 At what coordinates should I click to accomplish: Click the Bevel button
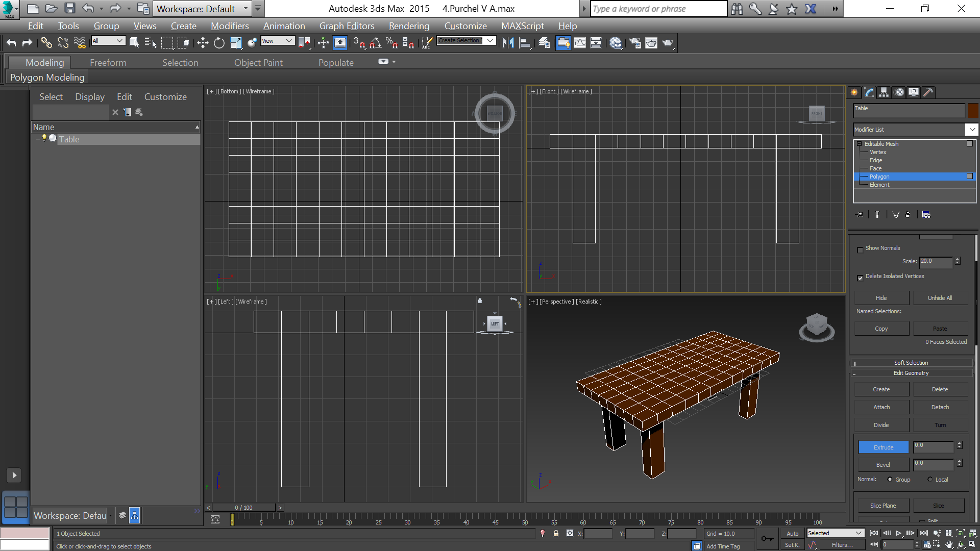[x=883, y=465]
